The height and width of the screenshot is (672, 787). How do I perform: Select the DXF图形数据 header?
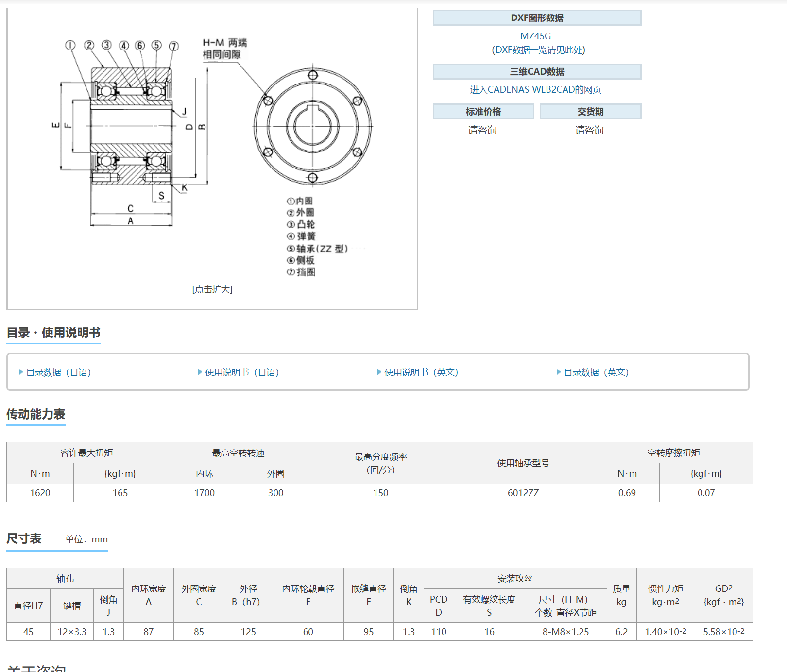(537, 18)
